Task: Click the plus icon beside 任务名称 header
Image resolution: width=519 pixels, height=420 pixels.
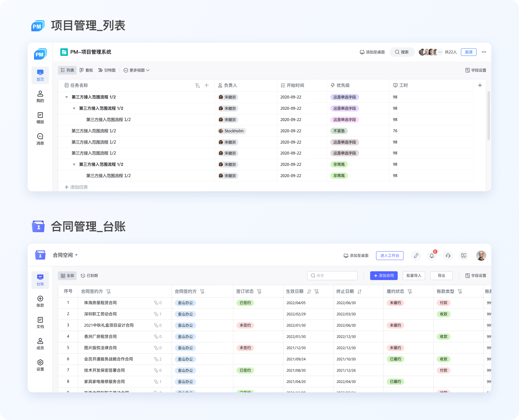Action: coord(206,85)
